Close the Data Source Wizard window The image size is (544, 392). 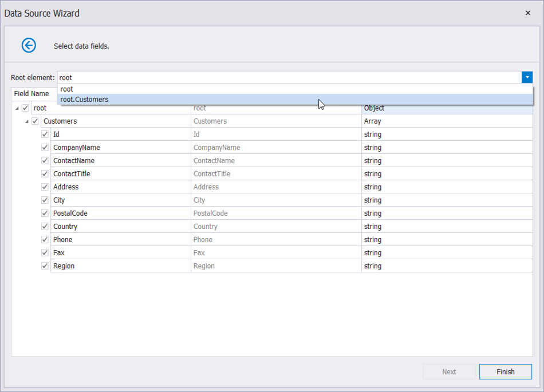click(527, 13)
